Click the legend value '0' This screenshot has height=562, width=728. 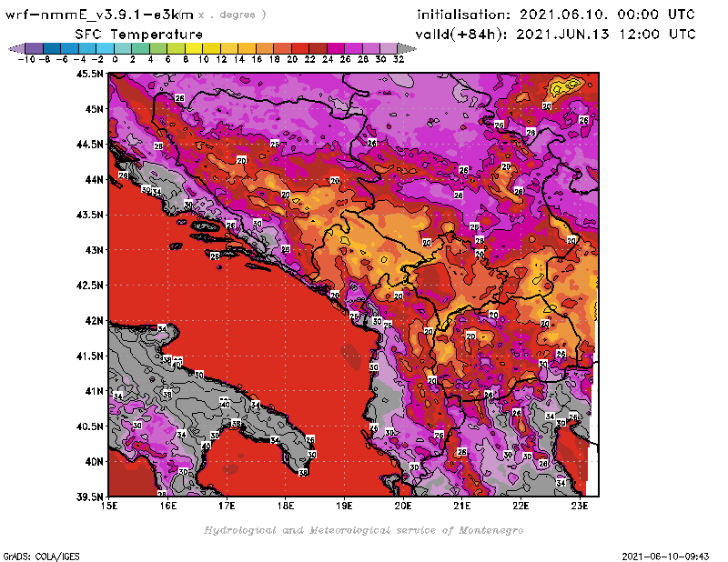[x=115, y=59]
